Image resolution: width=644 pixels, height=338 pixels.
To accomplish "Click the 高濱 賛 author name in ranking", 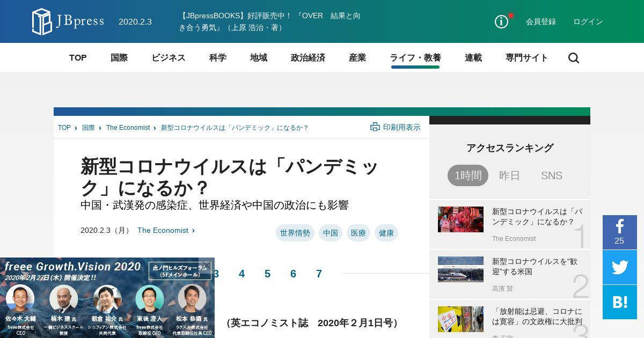I will 502,289.
